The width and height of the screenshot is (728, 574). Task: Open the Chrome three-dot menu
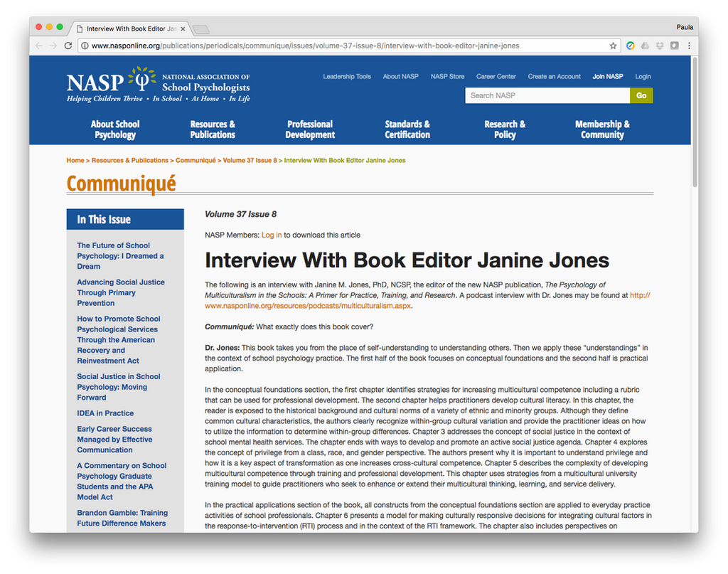tap(689, 46)
